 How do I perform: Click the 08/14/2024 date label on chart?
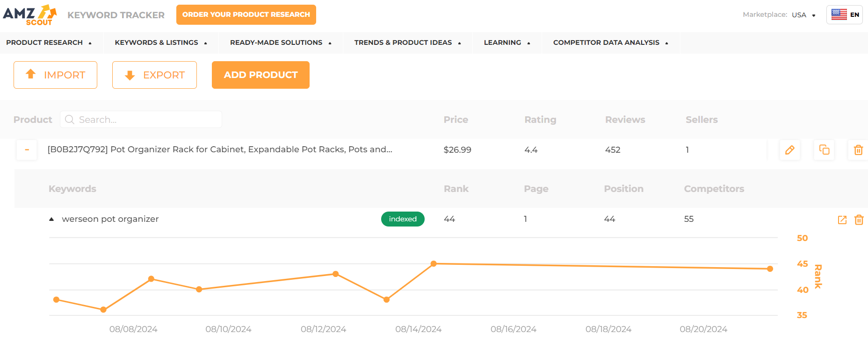tap(419, 329)
